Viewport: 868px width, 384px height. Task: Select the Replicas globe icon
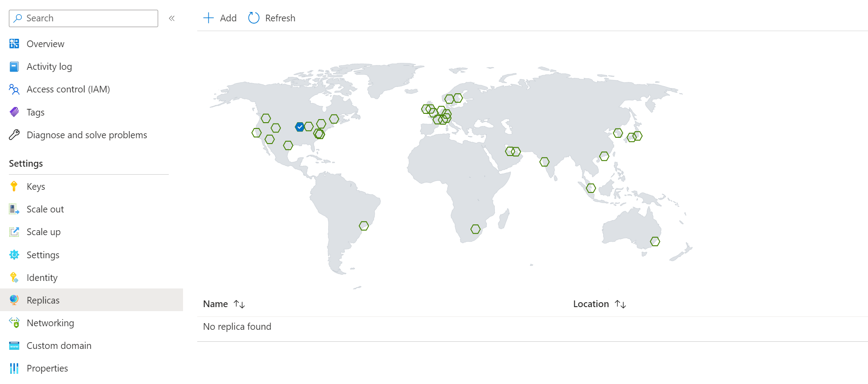14,300
